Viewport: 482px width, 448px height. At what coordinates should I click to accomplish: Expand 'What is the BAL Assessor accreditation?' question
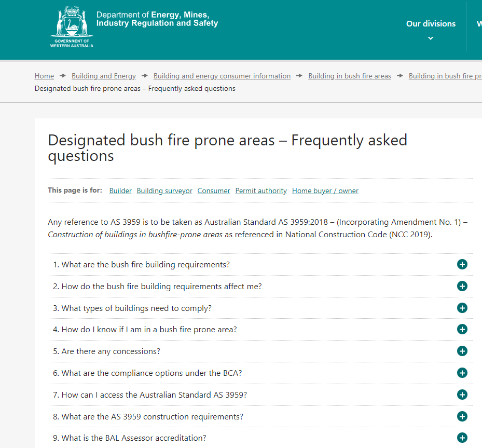(x=134, y=438)
